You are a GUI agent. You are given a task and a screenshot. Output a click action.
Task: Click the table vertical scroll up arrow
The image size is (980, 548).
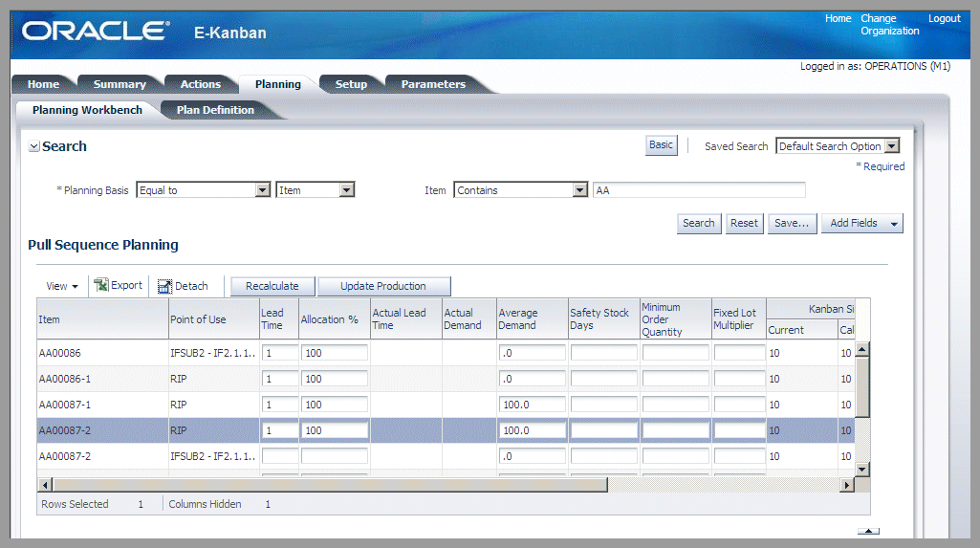pyautogui.click(x=862, y=349)
